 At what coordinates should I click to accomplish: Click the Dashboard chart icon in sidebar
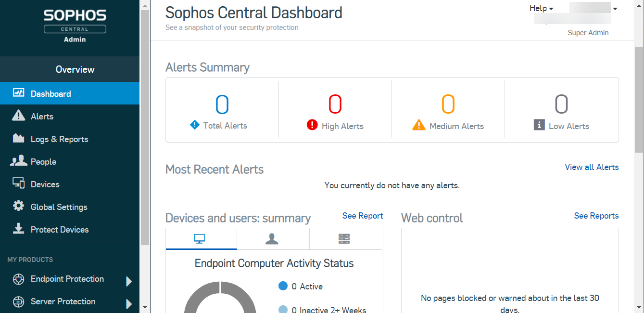[x=18, y=93]
